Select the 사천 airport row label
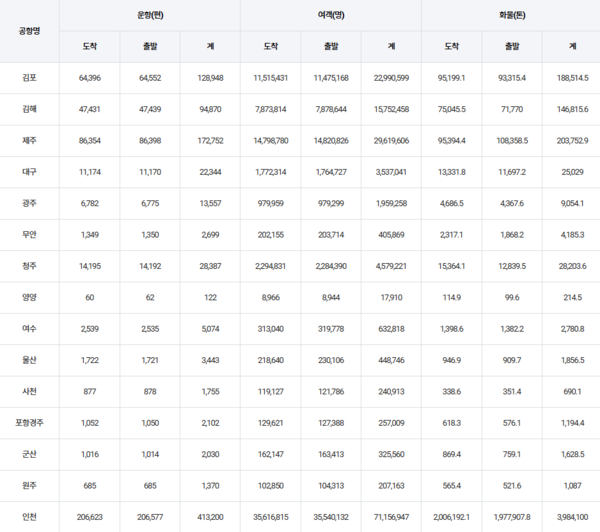This screenshot has height=532, width=600. [x=29, y=392]
